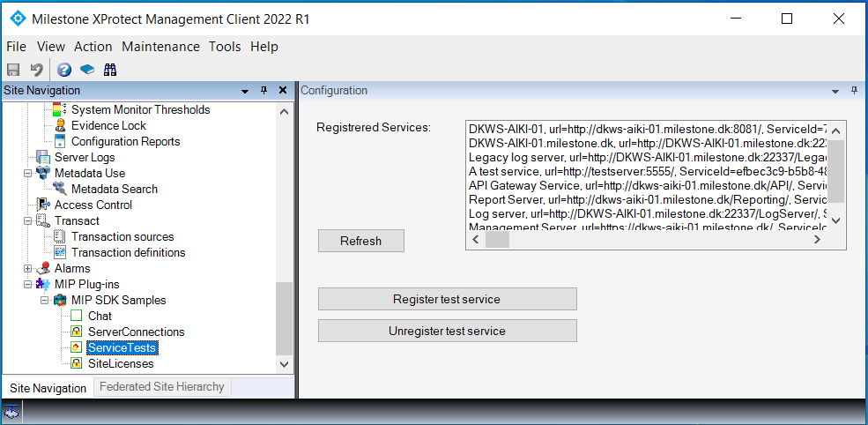
Task: Click the Chat node icon
Action: pos(77,316)
